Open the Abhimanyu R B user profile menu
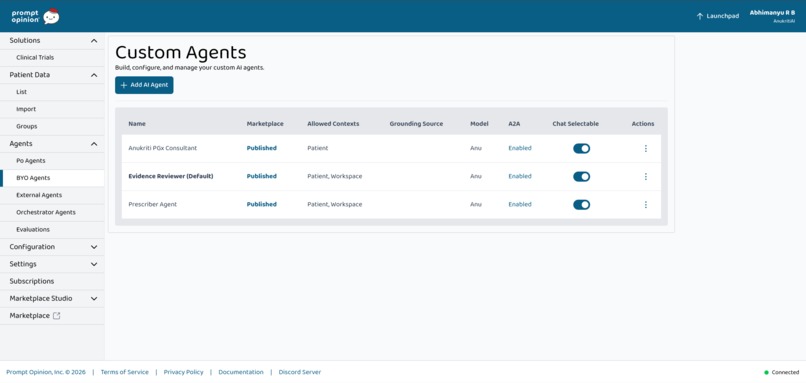806x383 pixels. click(x=772, y=16)
